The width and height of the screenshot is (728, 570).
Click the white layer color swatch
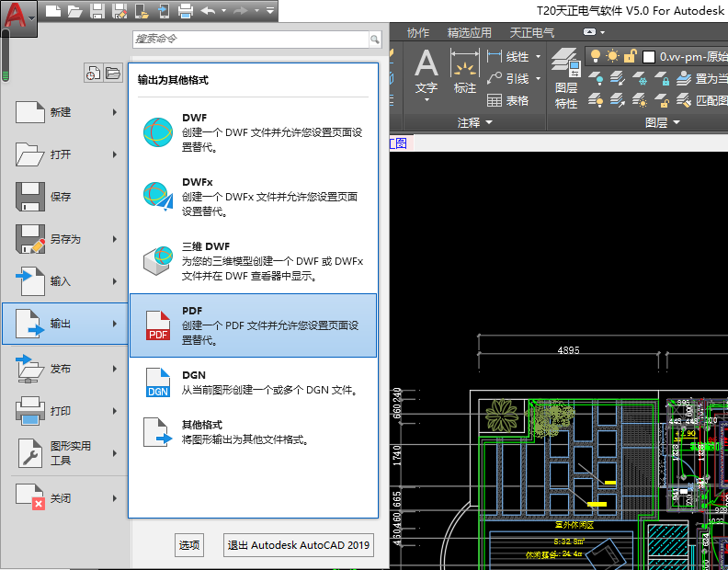[649, 57]
